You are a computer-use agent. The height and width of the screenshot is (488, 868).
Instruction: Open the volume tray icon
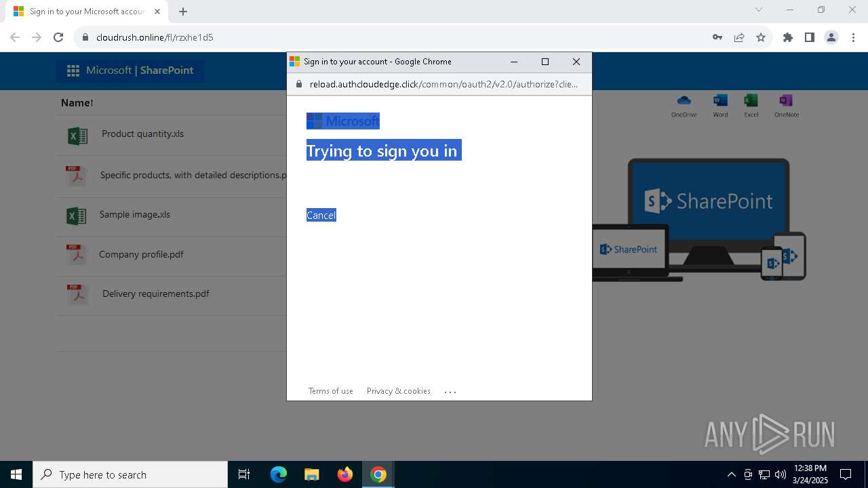coord(781,474)
